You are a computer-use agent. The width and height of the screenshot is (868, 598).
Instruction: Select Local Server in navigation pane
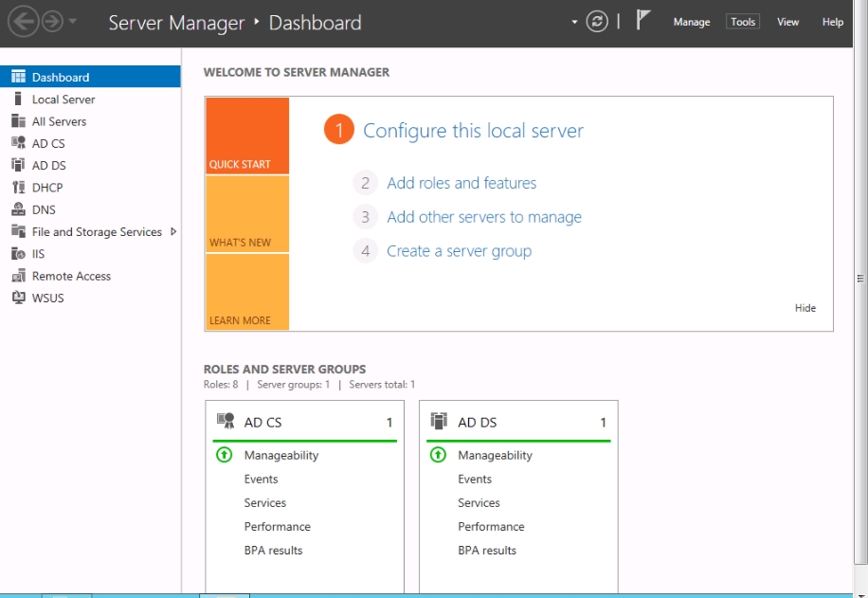(63, 100)
